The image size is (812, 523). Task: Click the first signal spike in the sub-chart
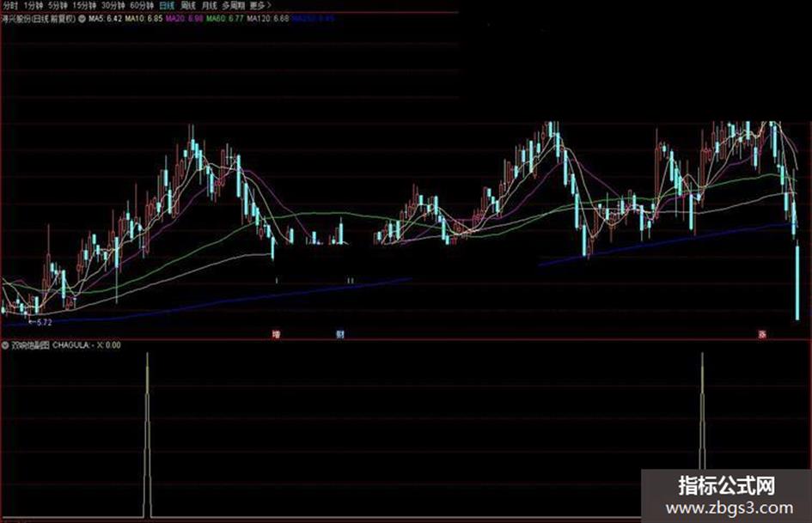[x=147, y=435]
